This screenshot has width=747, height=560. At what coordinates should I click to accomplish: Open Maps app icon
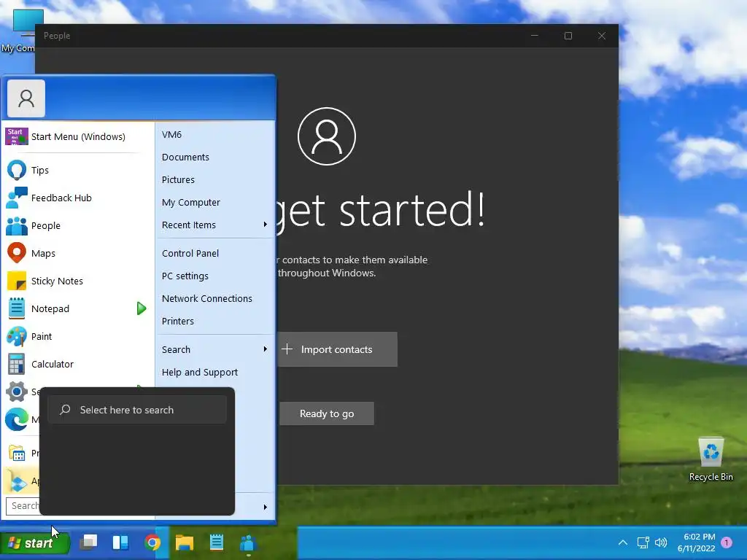pos(17,253)
